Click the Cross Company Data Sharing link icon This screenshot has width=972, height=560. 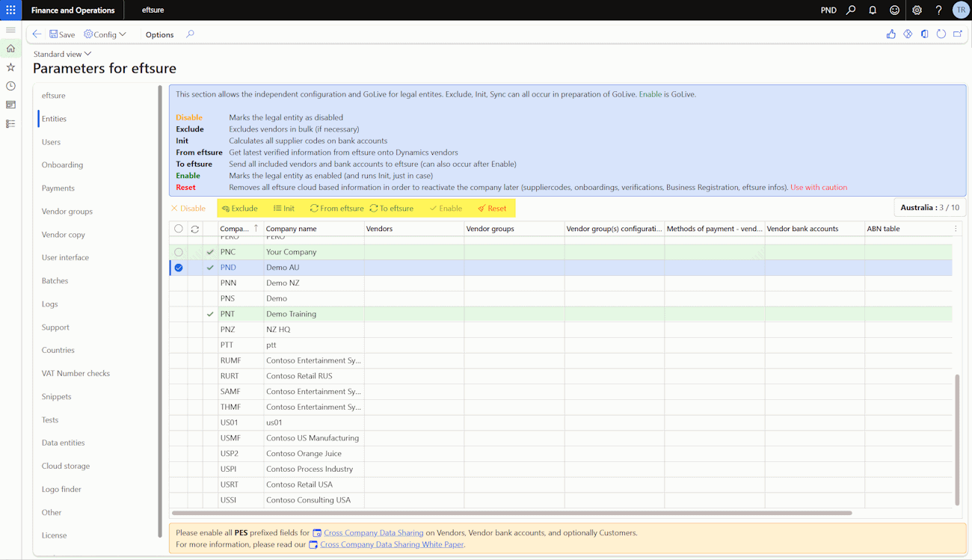317,533
